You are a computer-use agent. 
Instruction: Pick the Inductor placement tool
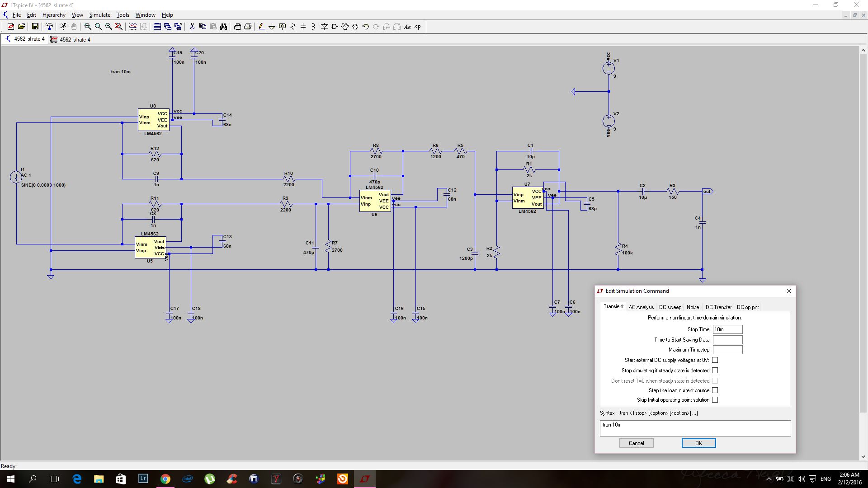point(314,27)
